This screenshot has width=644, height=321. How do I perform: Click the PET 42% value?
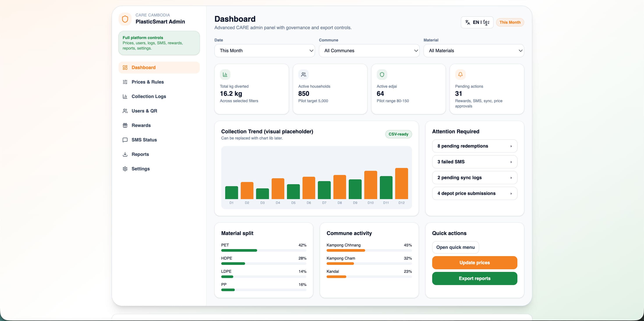coord(303,245)
